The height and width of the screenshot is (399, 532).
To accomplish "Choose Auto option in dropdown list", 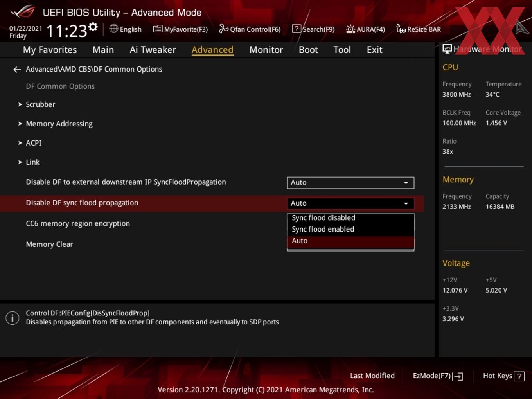I will tap(350, 241).
